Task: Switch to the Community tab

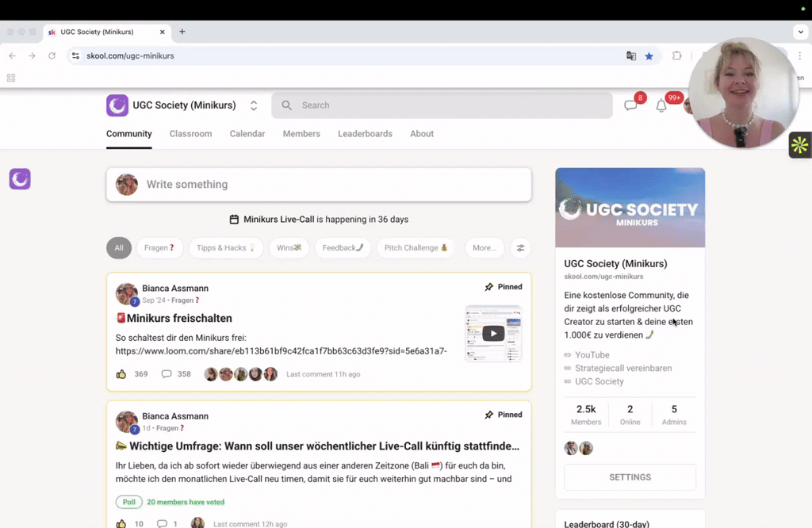Action: point(129,133)
